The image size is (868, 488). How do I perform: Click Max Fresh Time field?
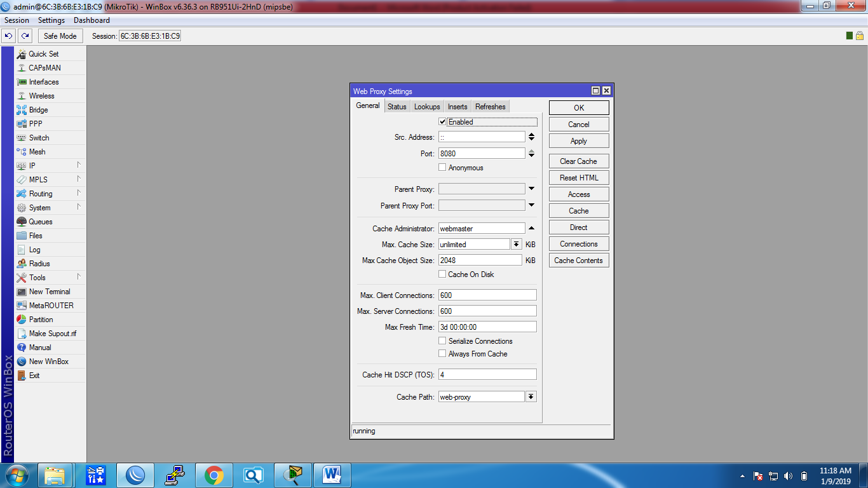[x=487, y=327]
